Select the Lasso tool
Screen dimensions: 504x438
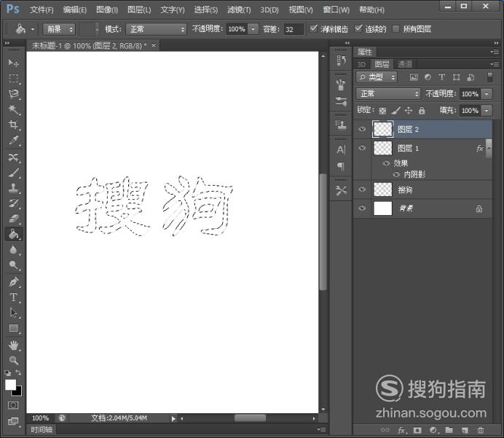click(13, 93)
